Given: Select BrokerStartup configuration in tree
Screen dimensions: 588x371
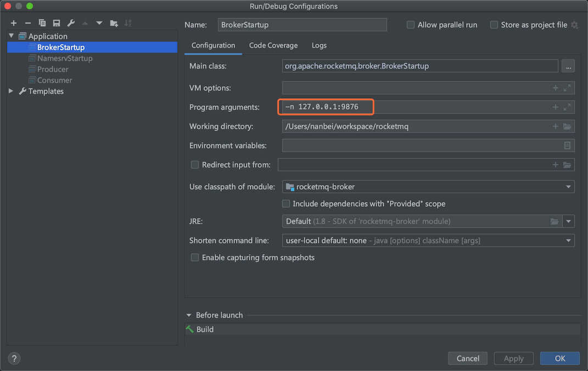Looking at the screenshot, I should click(92, 47).
